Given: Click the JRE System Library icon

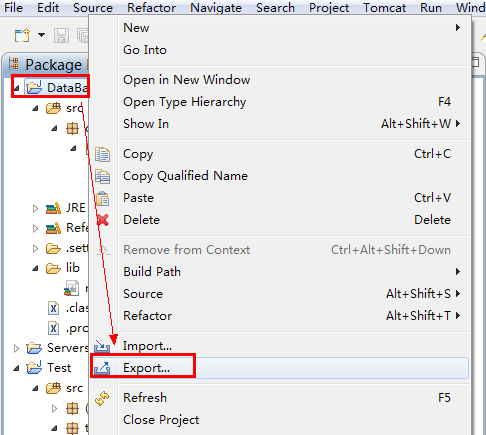Looking at the screenshot, I should pyautogui.click(x=53, y=208).
